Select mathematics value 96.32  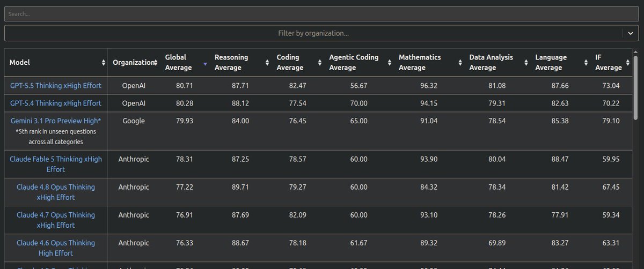[x=428, y=86]
